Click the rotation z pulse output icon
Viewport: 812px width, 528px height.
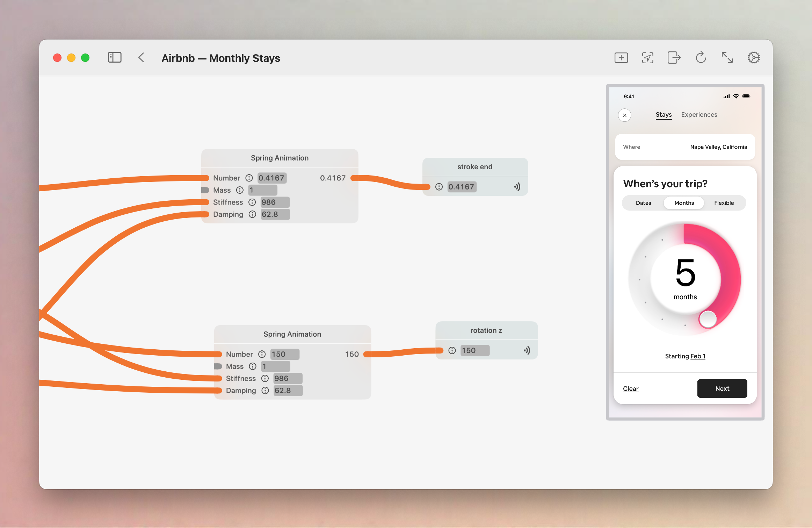pos(527,350)
